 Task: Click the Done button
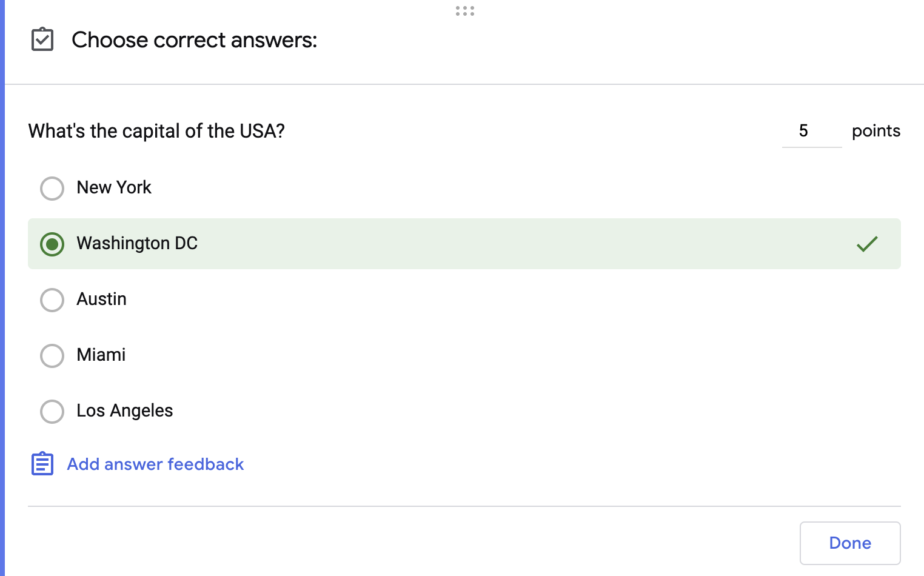coord(849,543)
